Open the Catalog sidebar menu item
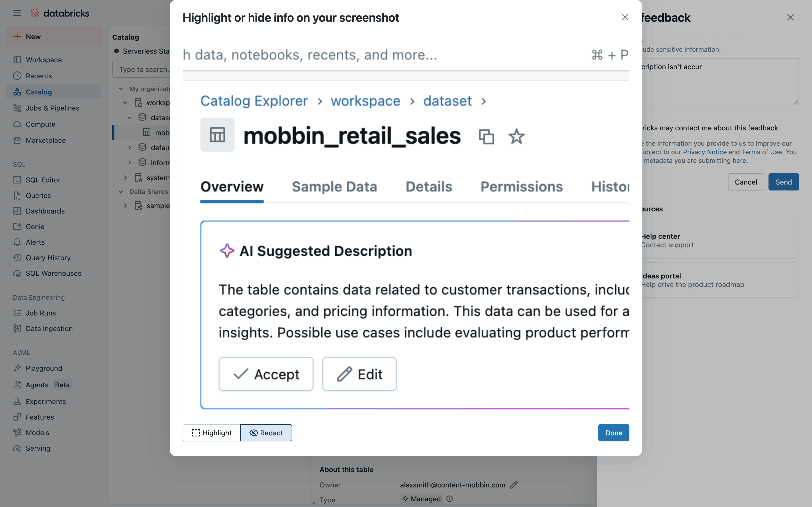 click(39, 92)
